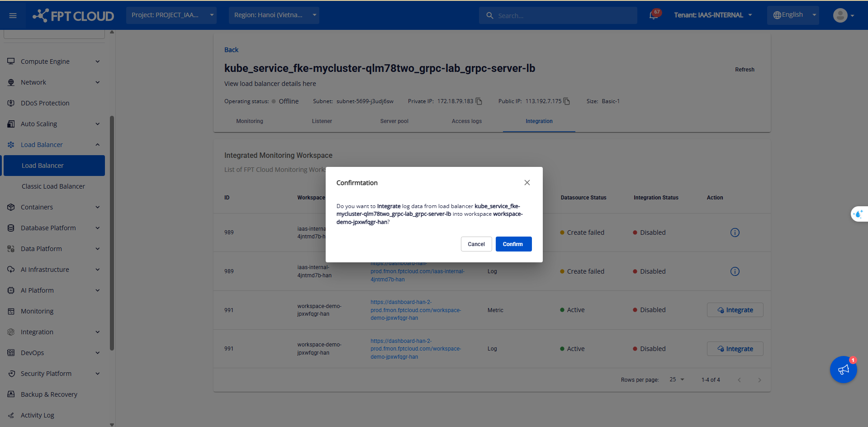
Task: Click the hamburger menu icon
Action: 13,15
